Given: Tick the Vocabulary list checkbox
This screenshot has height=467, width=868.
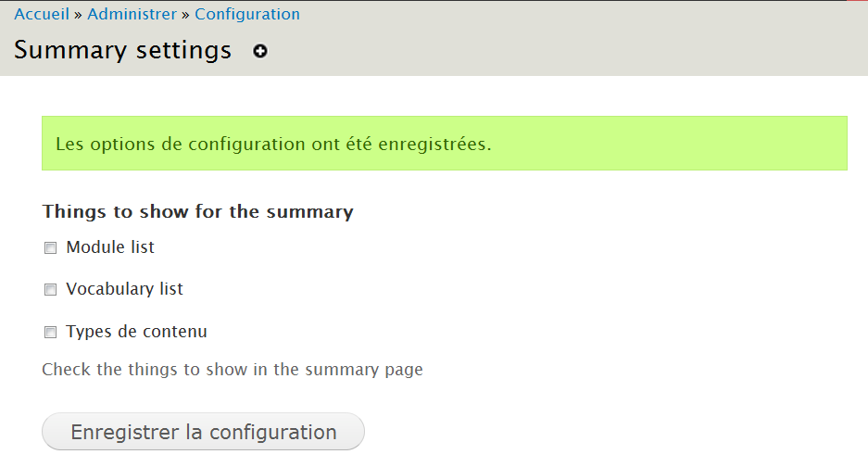Looking at the screenshot, I should (x=51, y=290).
